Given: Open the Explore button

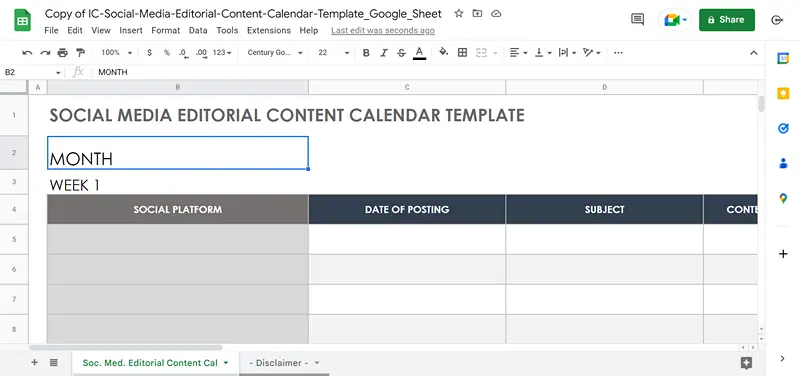Looking at the screenshot, I should pyautogui.click(x=746, y=363).
